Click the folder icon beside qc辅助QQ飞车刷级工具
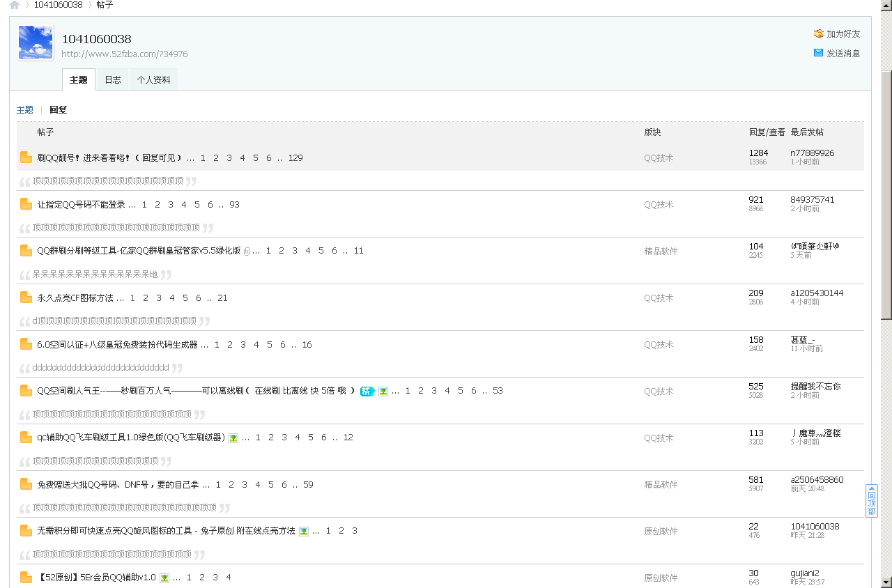The image size is (892, 588). [26, 438]
